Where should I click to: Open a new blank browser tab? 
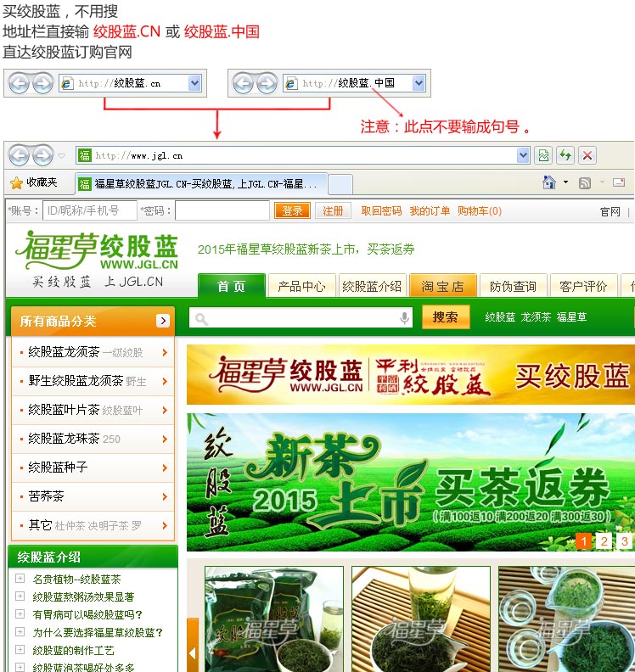pos(340,184)
